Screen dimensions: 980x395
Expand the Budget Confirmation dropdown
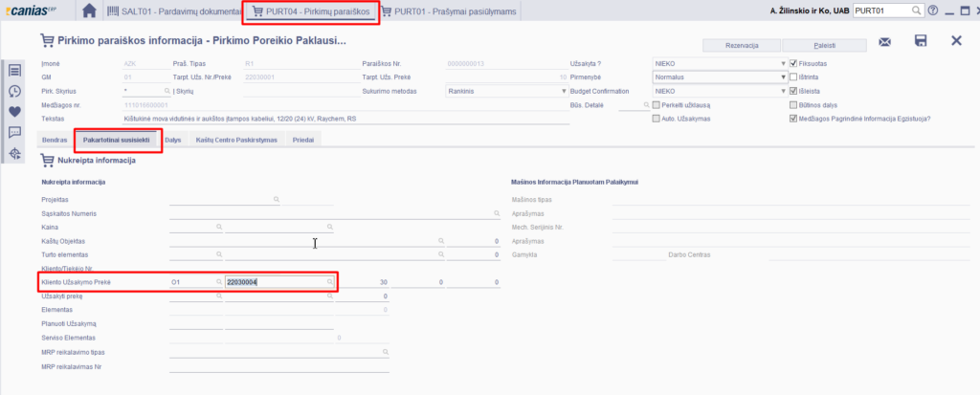pos(718,91)
